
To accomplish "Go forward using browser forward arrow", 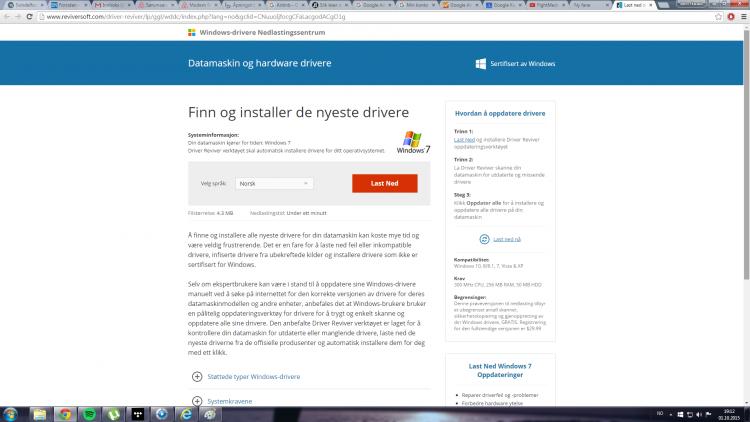I will pyautogui.click(x=18, y=17).
